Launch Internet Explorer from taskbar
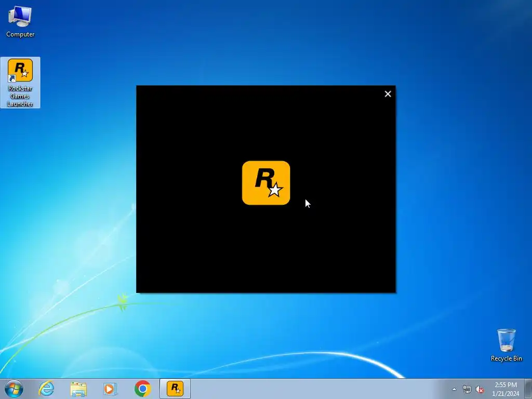532x399 pixels. click(x=46, y=389)
